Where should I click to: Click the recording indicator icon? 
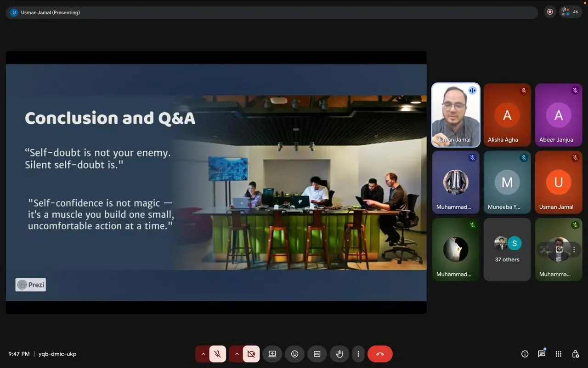[550, 12]
